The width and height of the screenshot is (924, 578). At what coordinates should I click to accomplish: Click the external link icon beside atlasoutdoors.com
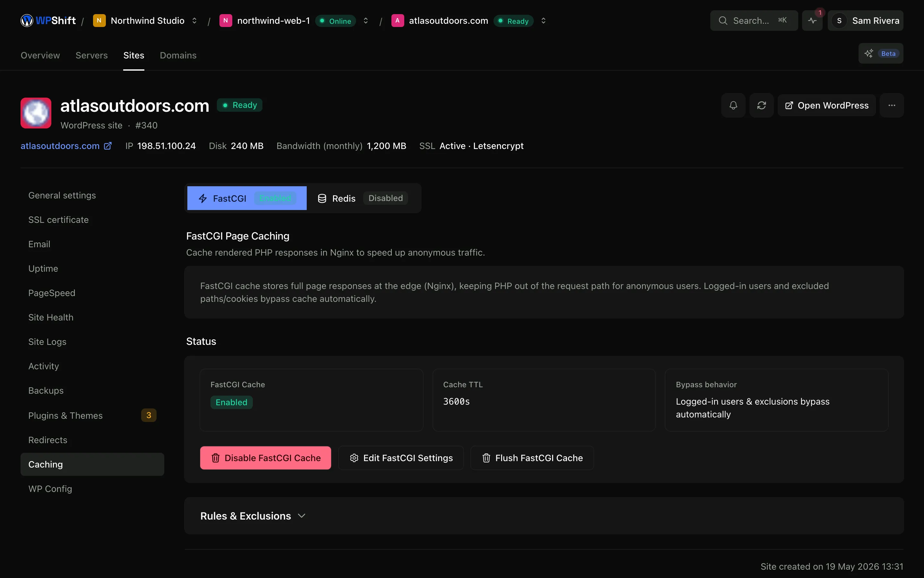point(108,146)
